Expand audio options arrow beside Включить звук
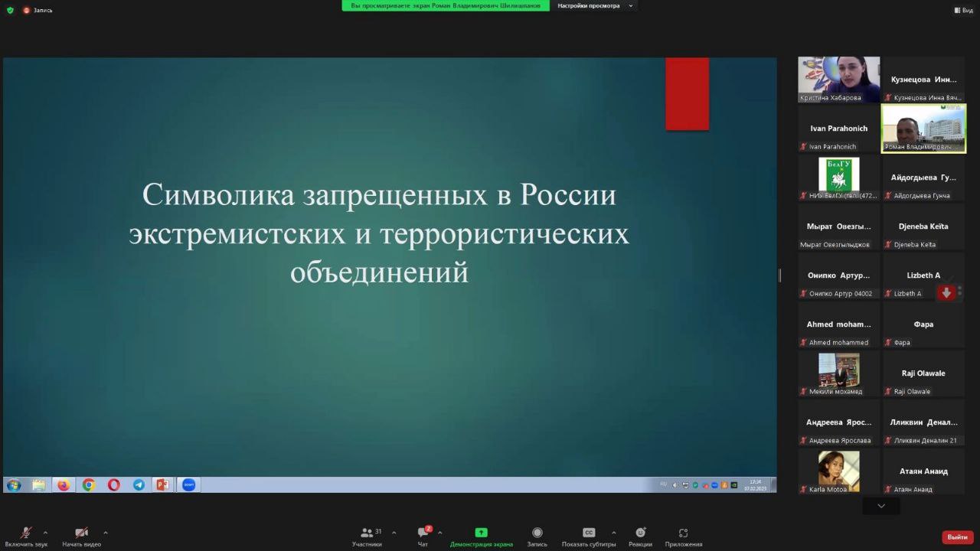The image size is (980, 551). (x=45, y=533)
